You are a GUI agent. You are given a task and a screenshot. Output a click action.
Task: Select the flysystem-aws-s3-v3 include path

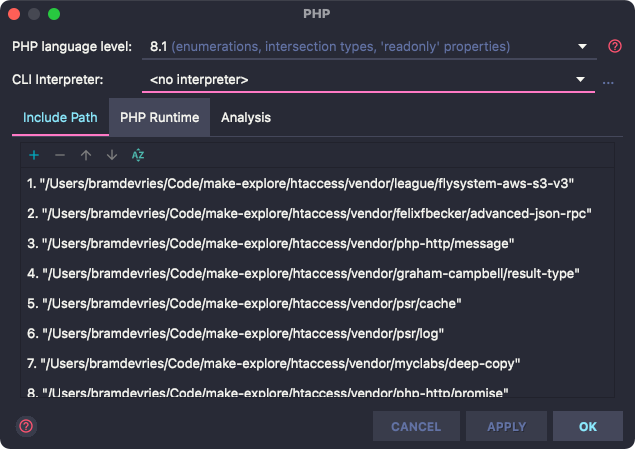(x=318, y=183)
